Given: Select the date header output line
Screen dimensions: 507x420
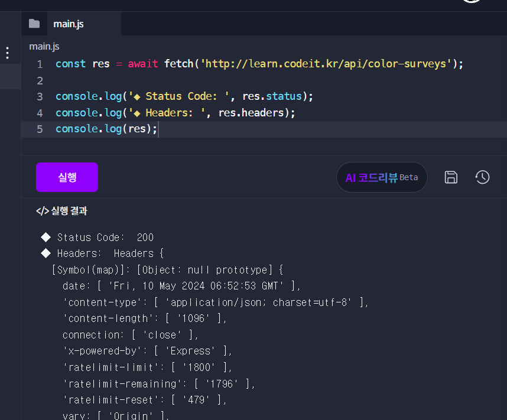Looking at the screenshot, I should (181, 286).
